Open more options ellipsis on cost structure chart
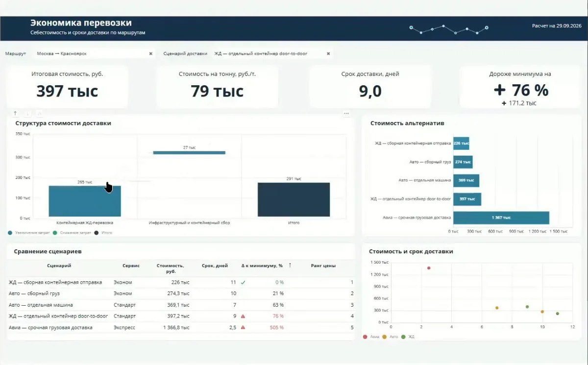The height and width of the screenshot is (365, 588). pos(346,113)
